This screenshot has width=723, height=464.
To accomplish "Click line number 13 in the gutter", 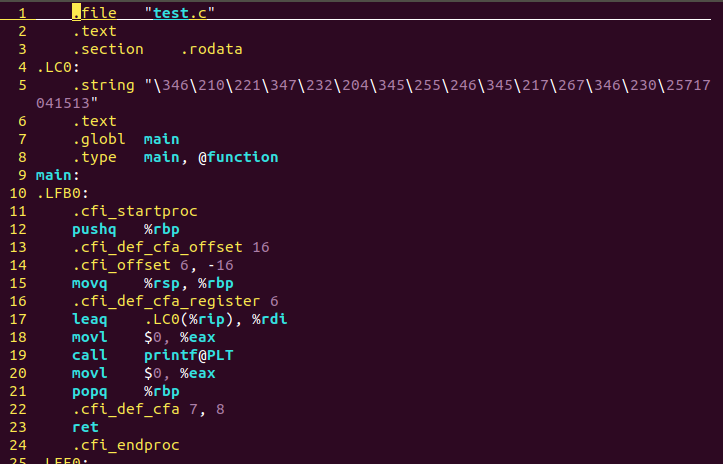I will tap(19, 247).
